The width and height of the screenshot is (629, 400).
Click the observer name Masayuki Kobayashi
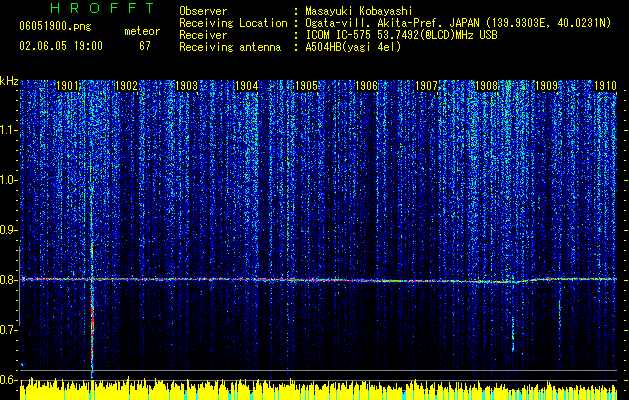click(359, 11)
